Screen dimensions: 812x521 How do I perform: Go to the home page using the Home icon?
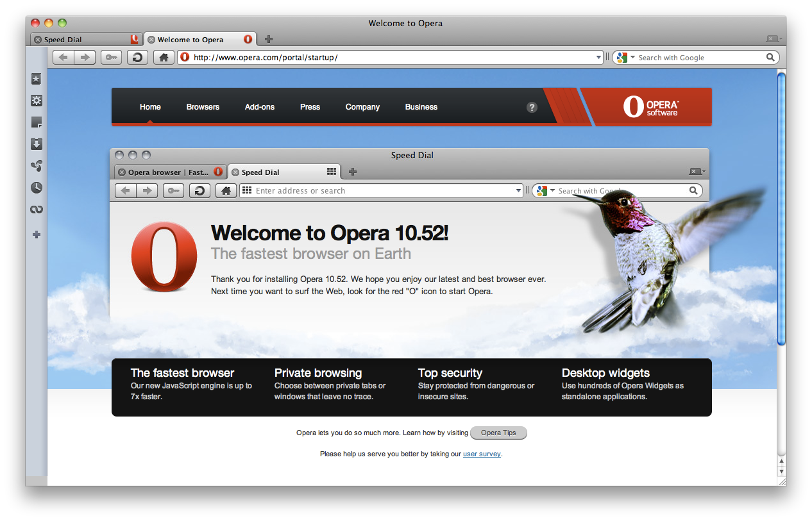coord(163,57)
